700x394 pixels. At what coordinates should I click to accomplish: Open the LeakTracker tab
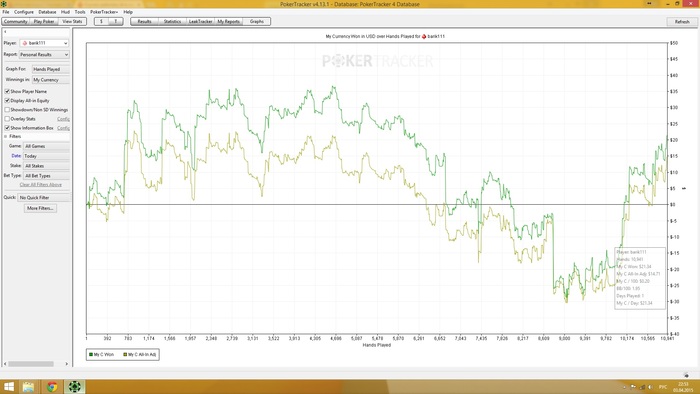(200, 21)
